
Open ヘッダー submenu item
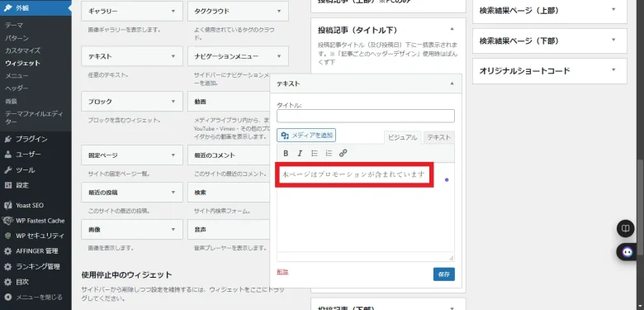tap(17, 88)
